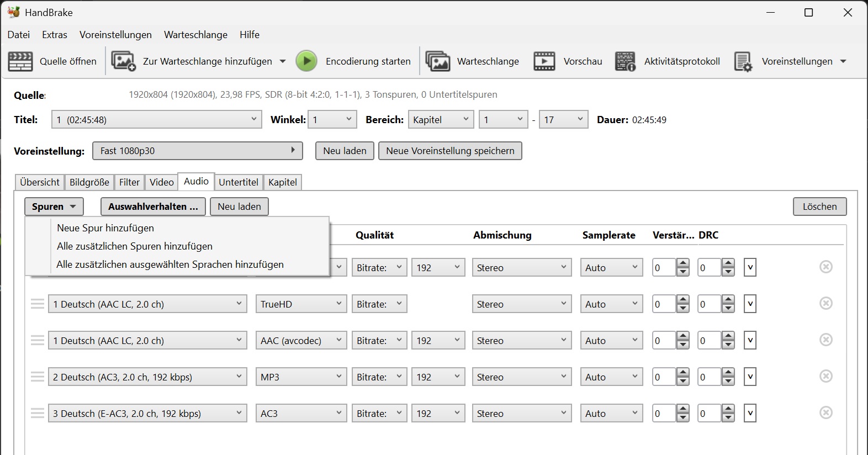
Task: Expand track details for the AC3 row
Action: [x=750, y=413]
